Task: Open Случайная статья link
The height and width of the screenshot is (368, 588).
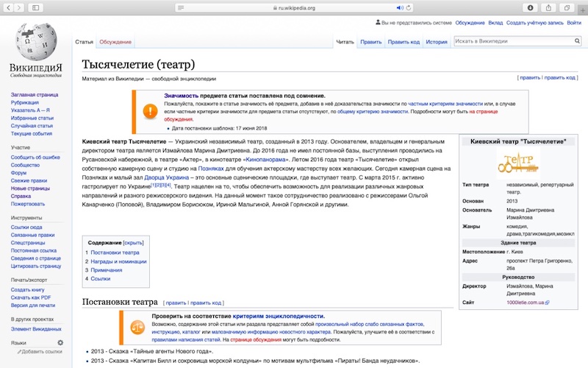Action: (32, 126)
